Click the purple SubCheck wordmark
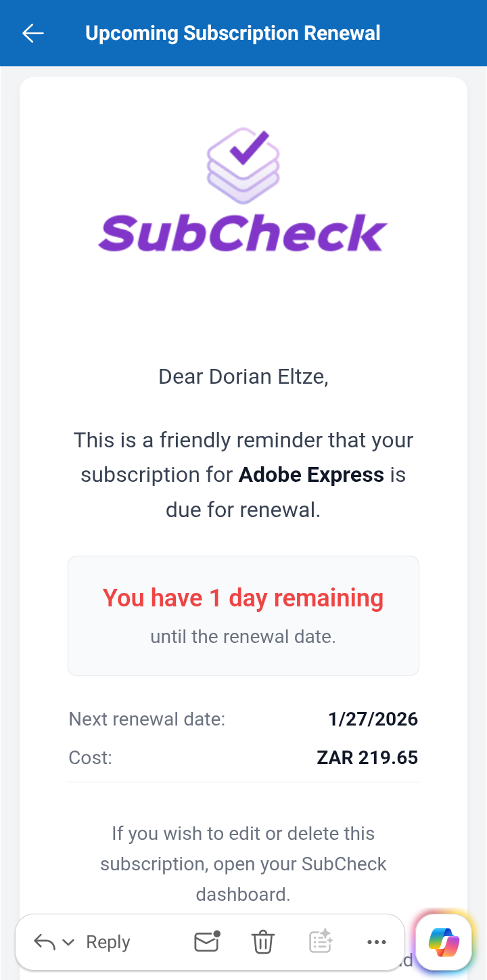Screen dimensions: 487x980 (x=243, y=233)
